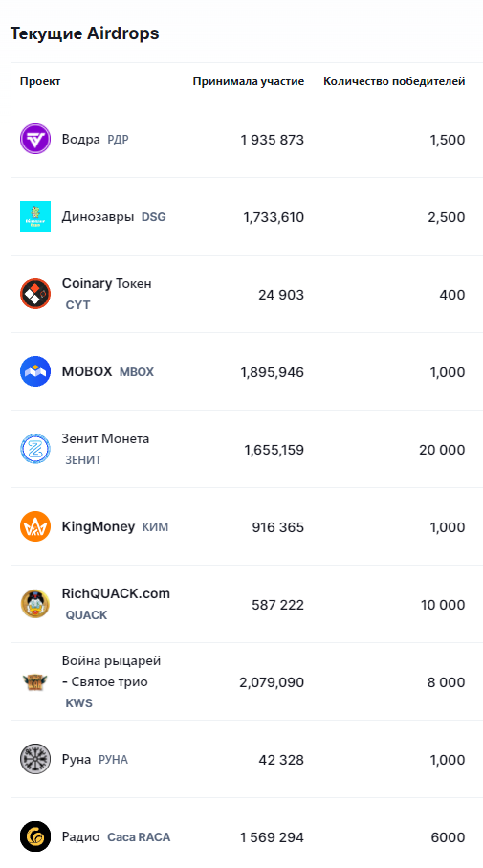Select the RichQUACK duck icon

(35, 604)
